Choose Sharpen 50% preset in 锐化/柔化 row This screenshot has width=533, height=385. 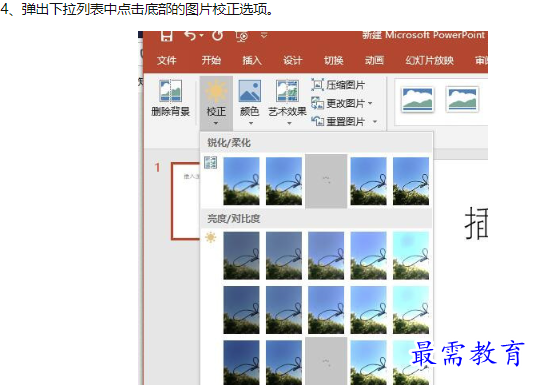(411, 181)
